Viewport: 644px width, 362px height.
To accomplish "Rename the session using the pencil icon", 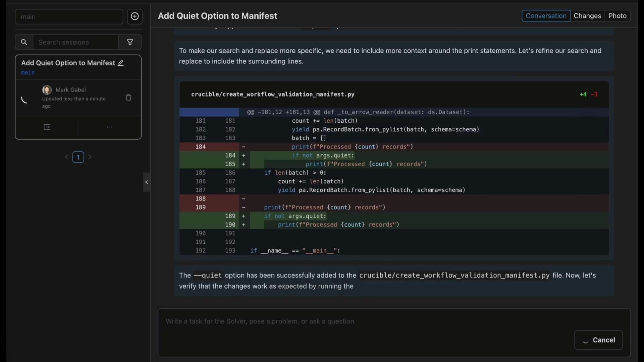I will (x=121, y=63).
